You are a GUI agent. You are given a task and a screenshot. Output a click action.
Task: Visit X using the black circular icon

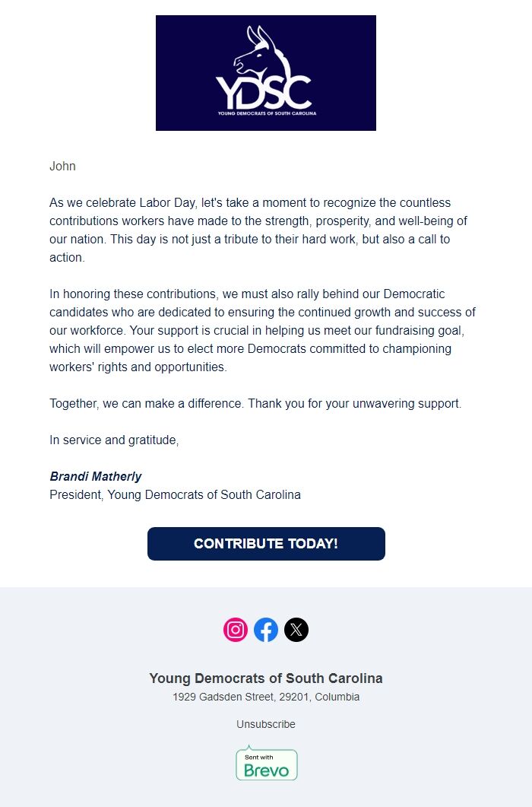[296, 629]
